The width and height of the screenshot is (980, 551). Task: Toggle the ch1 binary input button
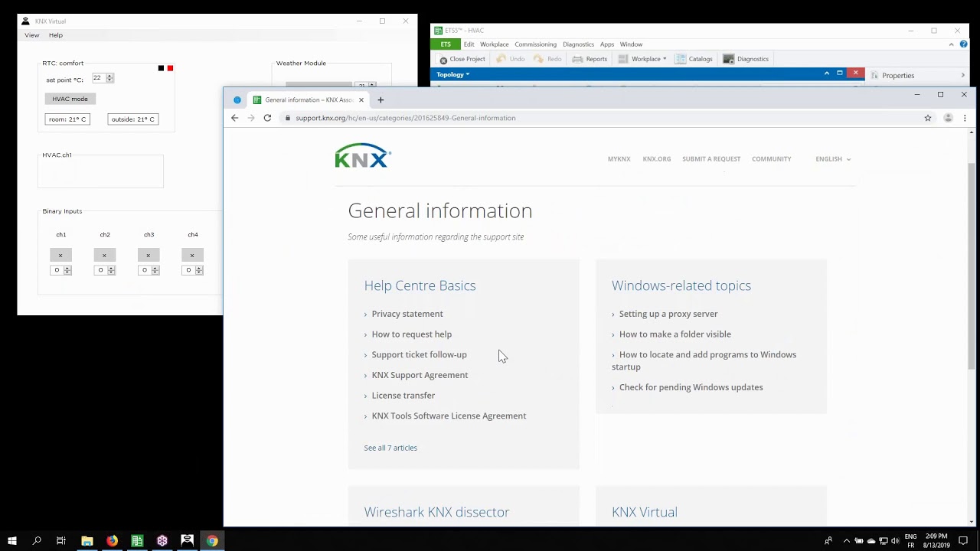tap(60, 255)
